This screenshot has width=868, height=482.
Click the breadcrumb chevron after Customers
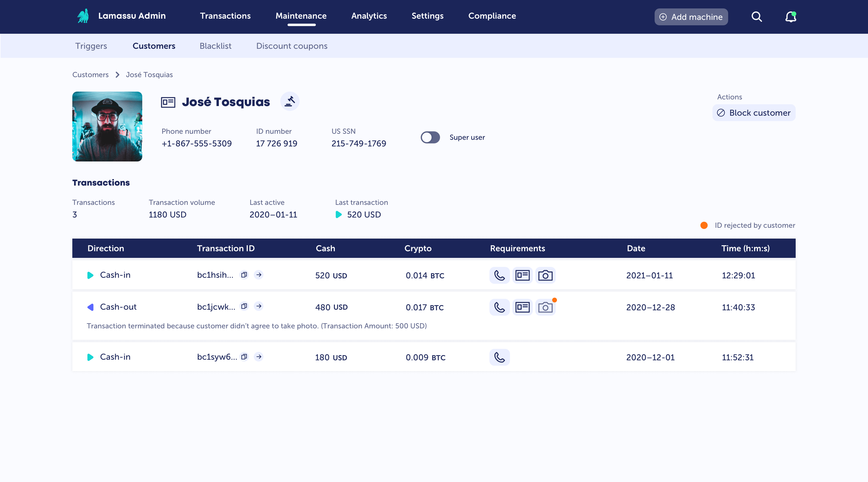[117, 75]
